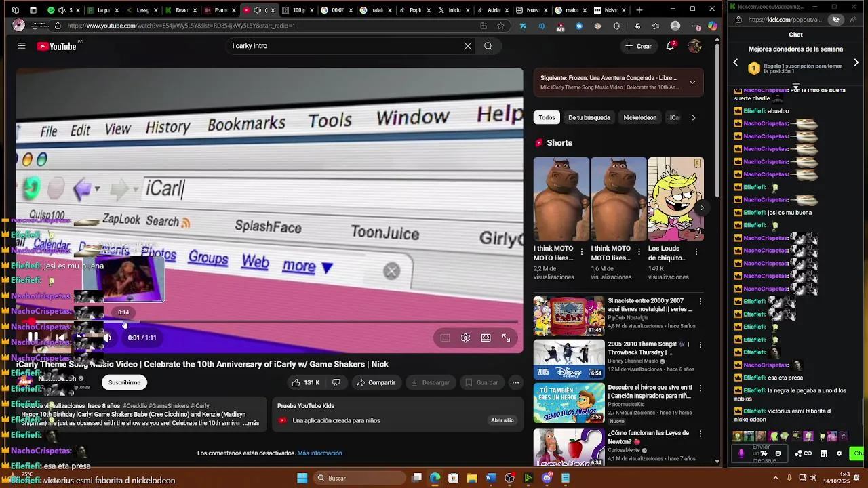Switch the player to theater mode
Screen dimensions: 868x488
point(486,338)
